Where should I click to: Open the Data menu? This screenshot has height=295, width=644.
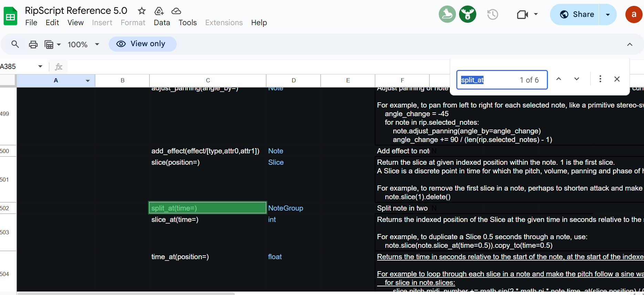pyautogui.click(x=162, y=23)
